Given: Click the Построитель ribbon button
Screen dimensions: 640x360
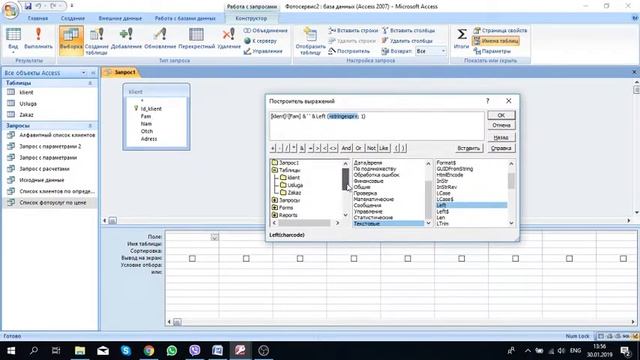Looking at the screenshot, I should coord(349,51).
